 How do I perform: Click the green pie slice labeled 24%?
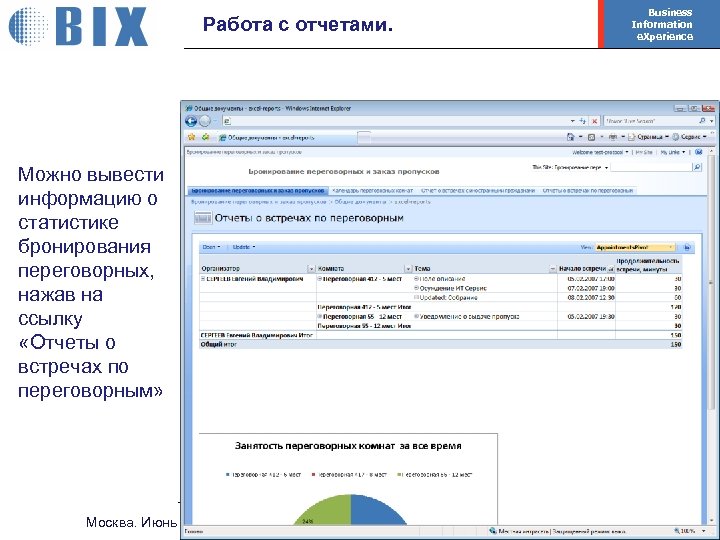tap(324, 511)
